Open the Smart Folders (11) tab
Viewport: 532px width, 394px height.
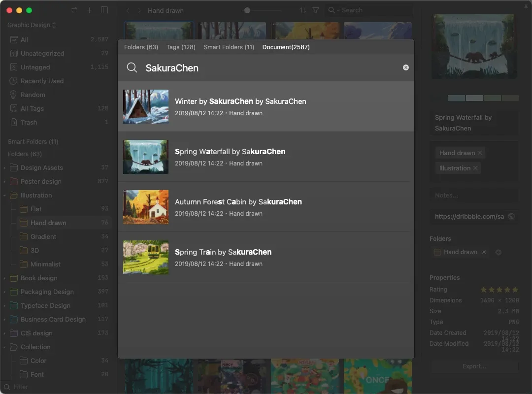(x=229, y=47)
